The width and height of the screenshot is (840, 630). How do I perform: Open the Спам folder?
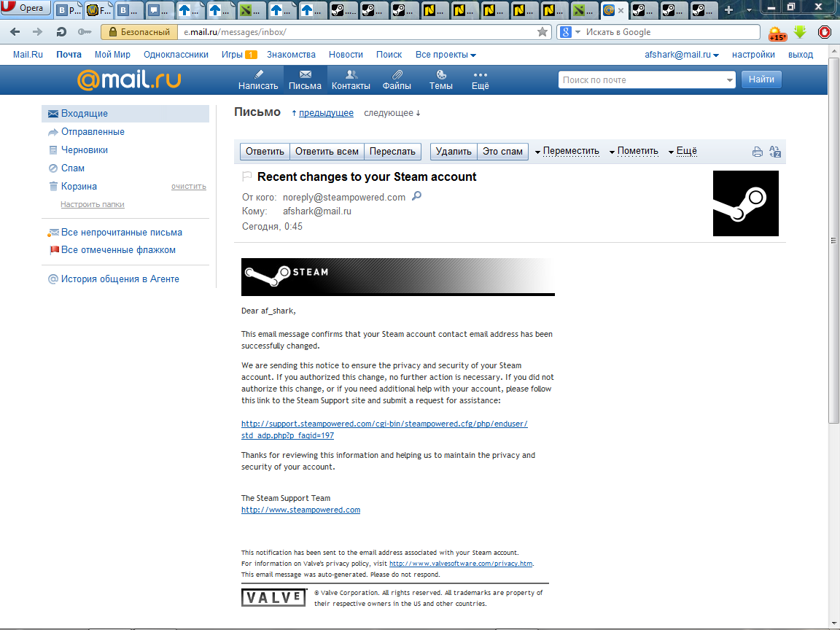click(x=72, y=168)
